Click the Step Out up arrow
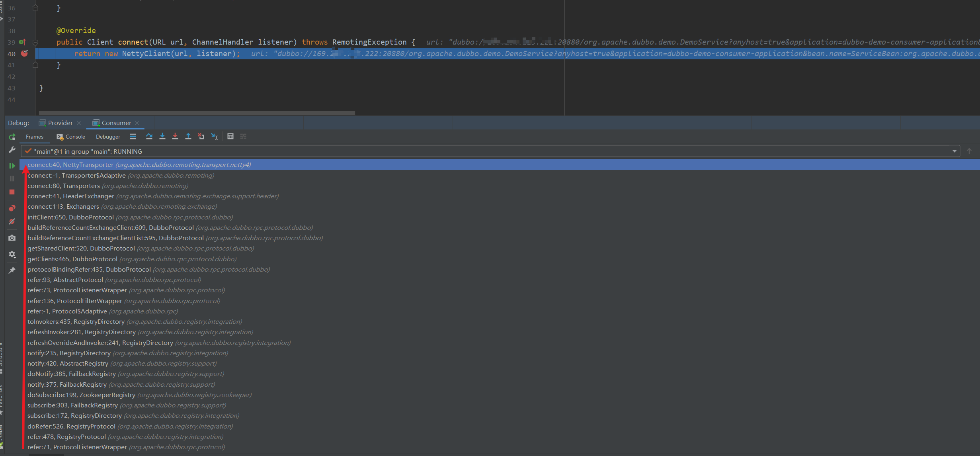Image resolution: width=980 pixels, height=456 pixels. pyautogui.click(x=188, y=137)
